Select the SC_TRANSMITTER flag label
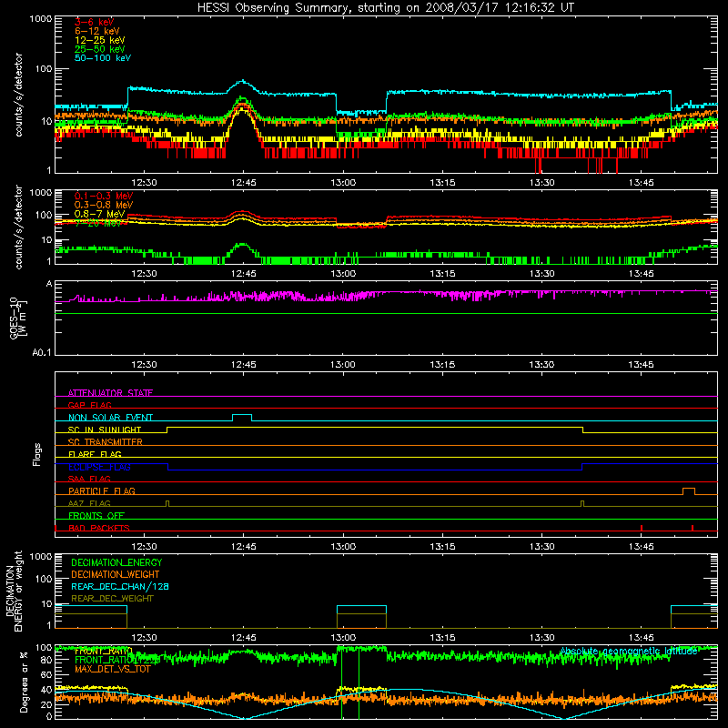 [x=106, y=441]
